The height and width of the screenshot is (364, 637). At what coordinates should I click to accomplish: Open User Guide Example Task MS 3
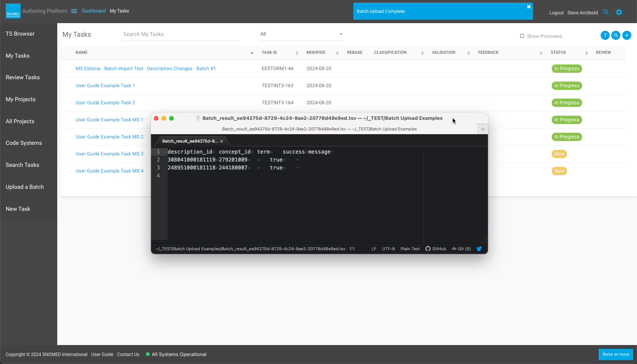tap(109, 154)
